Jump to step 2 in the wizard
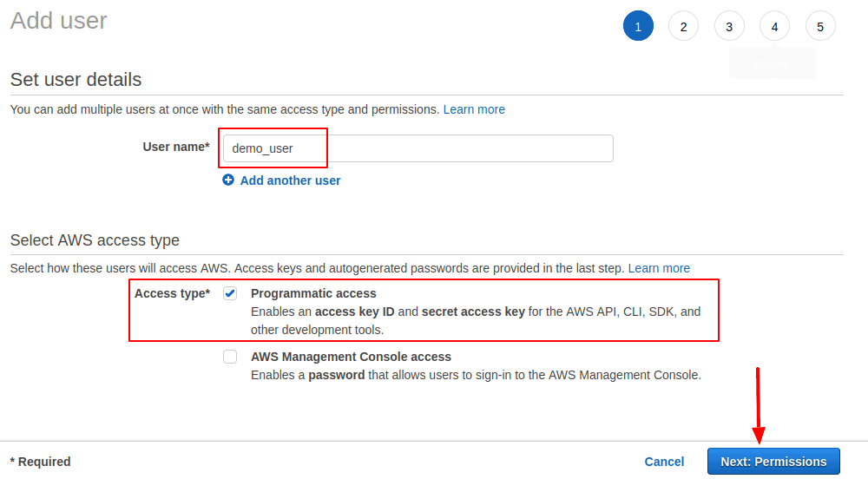 pyautogui.click(x=683, y=27)
